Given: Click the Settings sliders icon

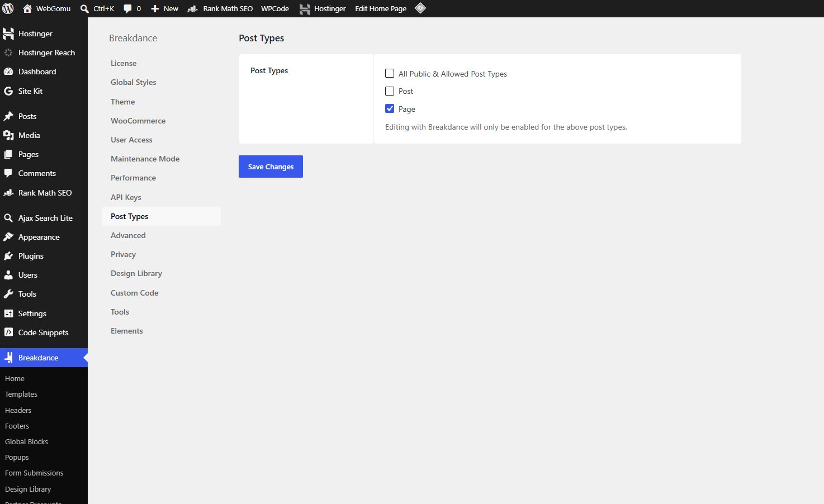Looking at the screenshot, I should [x=8, y=313].
